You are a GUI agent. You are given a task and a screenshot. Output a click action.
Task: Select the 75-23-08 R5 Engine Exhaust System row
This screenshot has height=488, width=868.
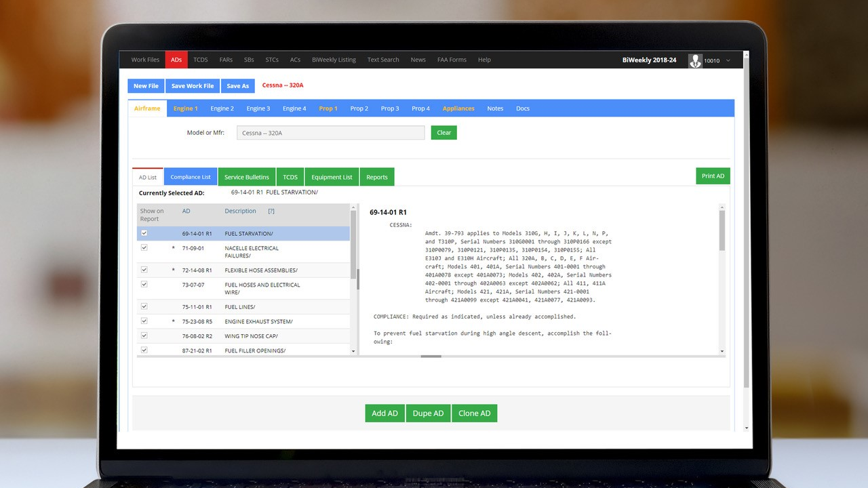click(258, 321)
